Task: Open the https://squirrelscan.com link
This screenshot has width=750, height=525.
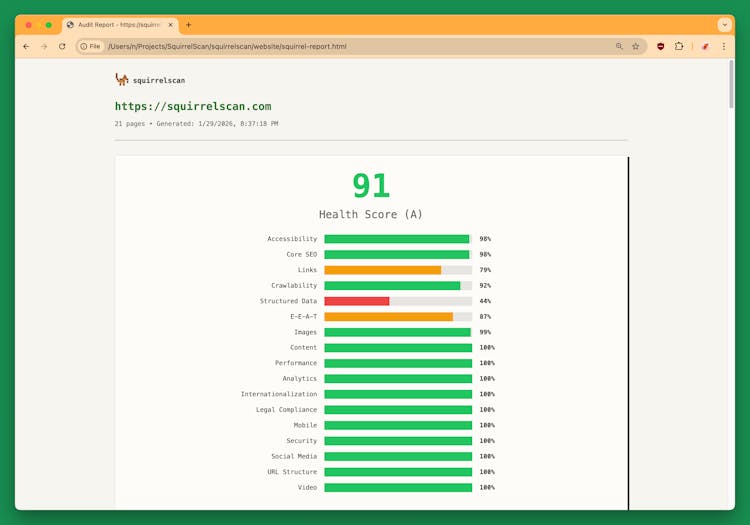Action: coord(193,106)
